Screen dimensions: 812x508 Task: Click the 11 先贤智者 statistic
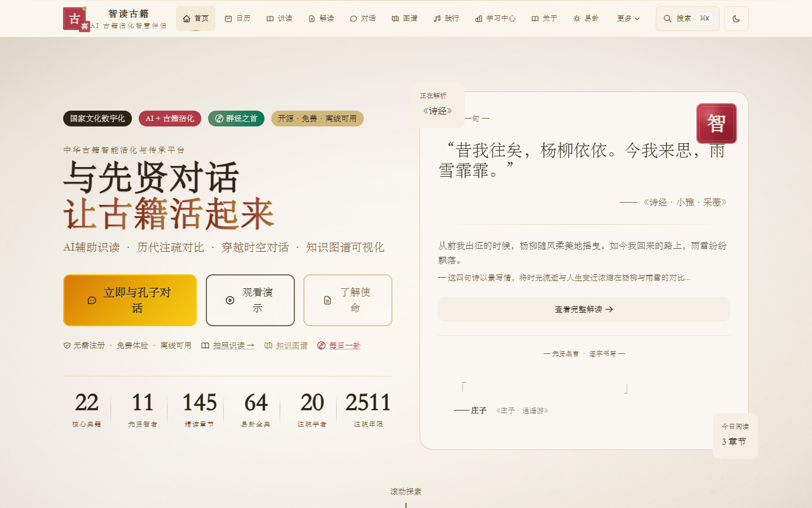pyautogui.click(x=143, y=410)
